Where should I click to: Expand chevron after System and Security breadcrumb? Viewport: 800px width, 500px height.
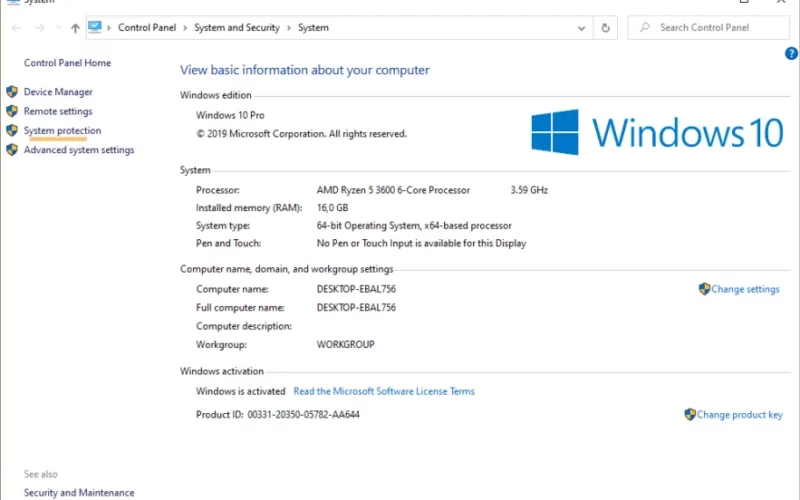click(289, 28)
